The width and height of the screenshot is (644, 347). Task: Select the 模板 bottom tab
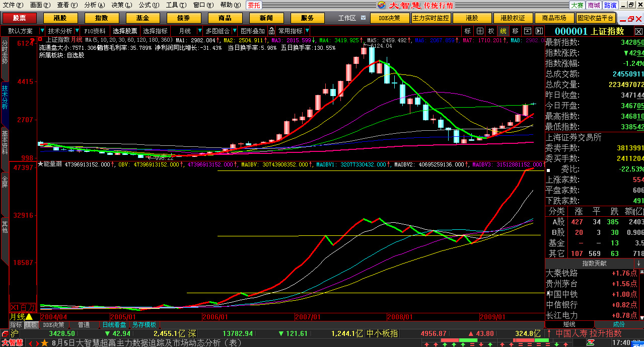[x=31, y=325]
